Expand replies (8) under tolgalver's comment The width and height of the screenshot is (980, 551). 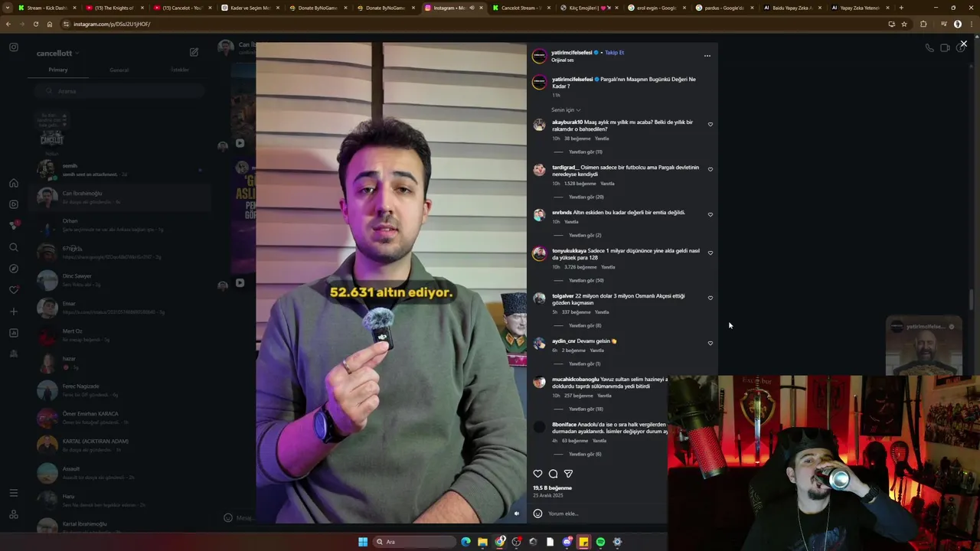tap(584, 325)
